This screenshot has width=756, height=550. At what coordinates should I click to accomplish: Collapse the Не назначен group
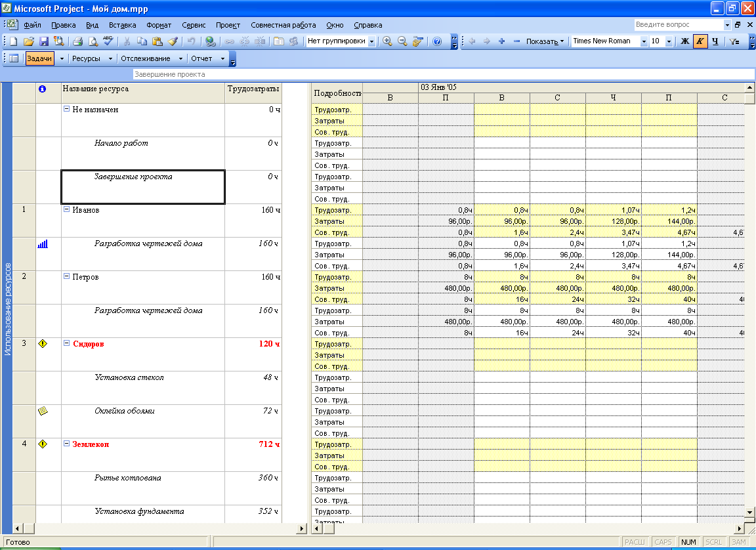pos(66,109)
